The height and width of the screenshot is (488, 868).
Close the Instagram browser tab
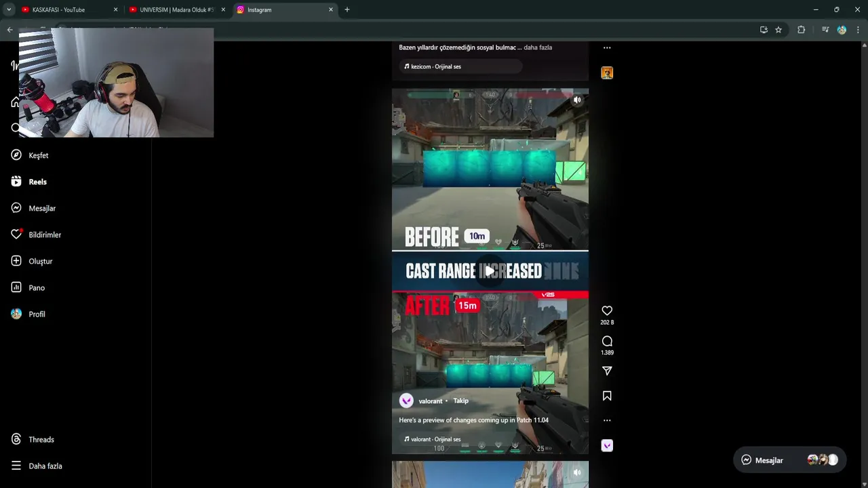click(331, 9)
